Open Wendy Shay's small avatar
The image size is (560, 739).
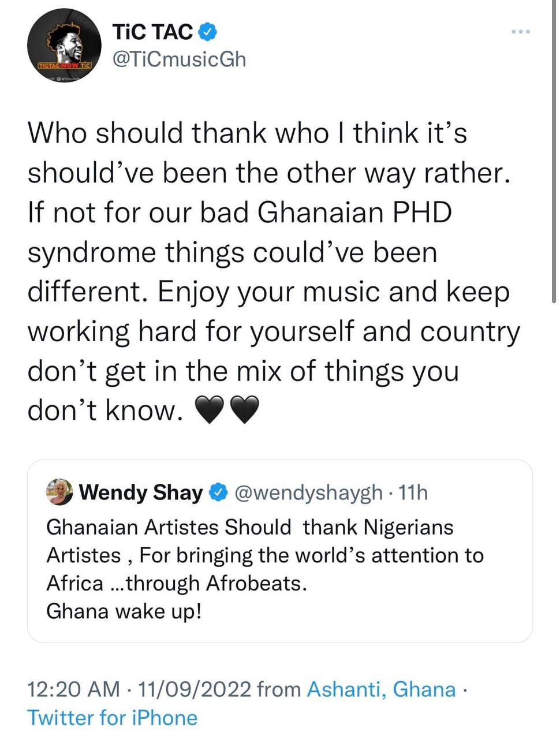59,492
